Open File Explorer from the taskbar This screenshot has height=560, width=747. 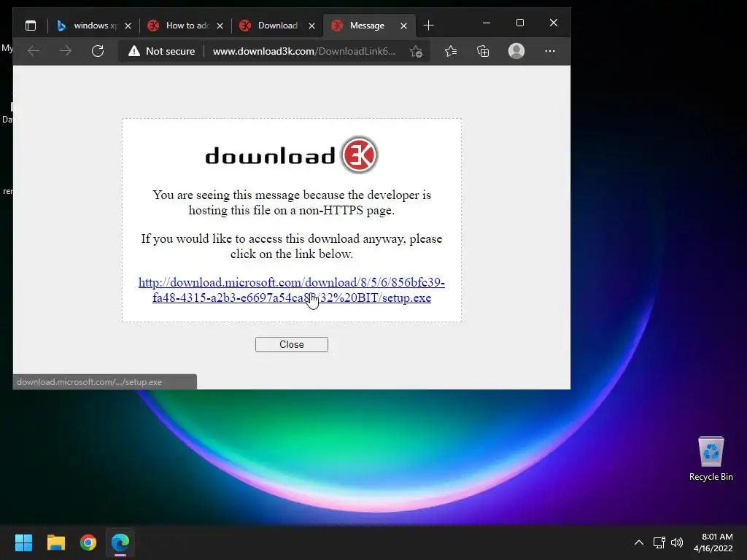(55, 542)
